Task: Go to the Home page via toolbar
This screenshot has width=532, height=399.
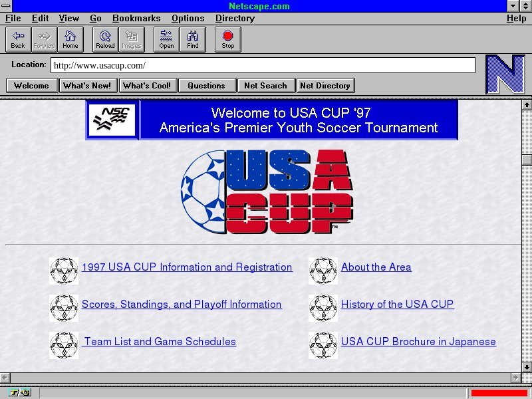Action: (70, 39)
